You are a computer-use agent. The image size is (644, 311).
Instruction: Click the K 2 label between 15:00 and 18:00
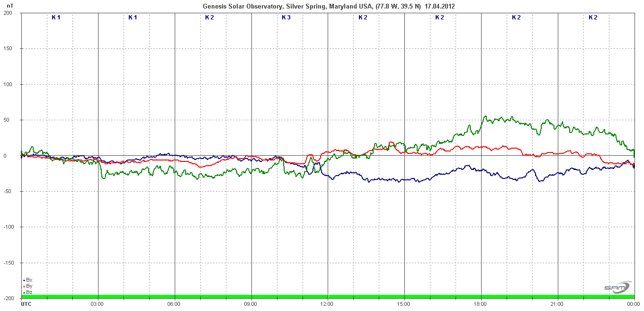pyautogui.click(x=439, y=18)
